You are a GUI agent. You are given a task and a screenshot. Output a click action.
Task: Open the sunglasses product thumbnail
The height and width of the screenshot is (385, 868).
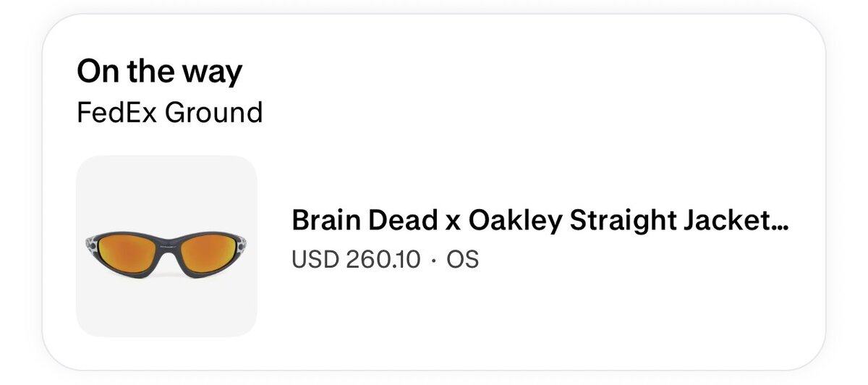166,246
